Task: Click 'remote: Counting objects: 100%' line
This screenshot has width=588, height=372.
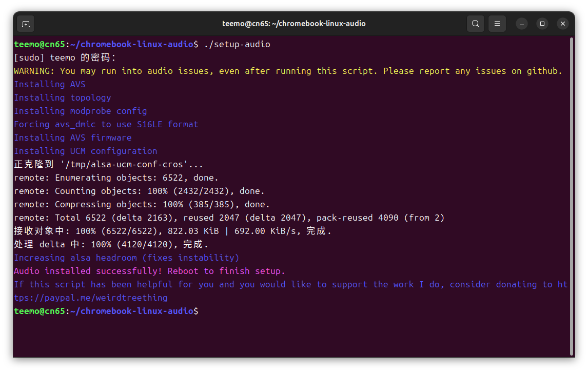Action: click(139, 191)
